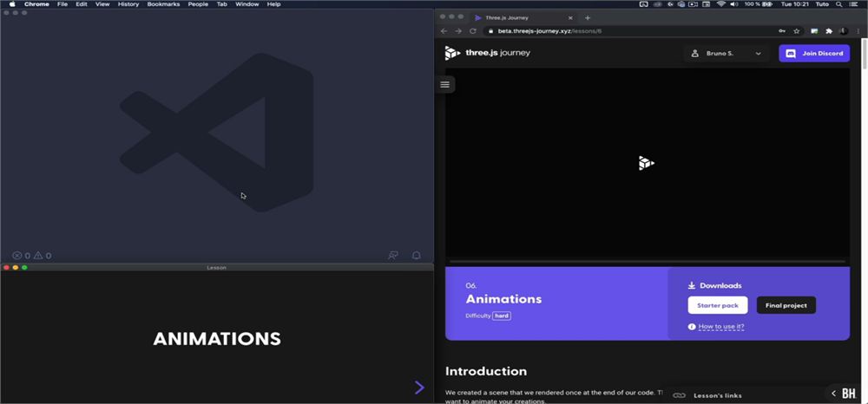The height and width of the screenshot is (404, 868).
Task: Open the Tab menu
Action: 222,3
